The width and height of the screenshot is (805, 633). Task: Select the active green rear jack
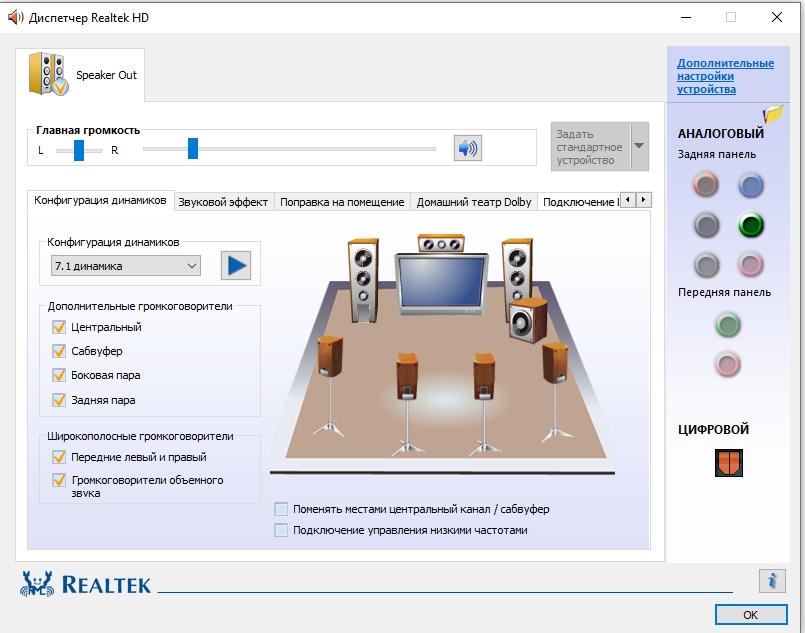click(x=751, y=225)
